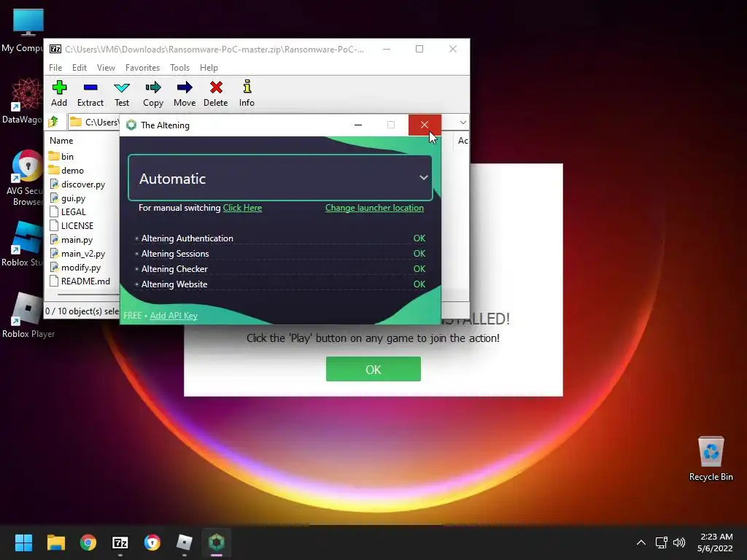Switch to 7-Zip from the taskbar

pos(120,542)
